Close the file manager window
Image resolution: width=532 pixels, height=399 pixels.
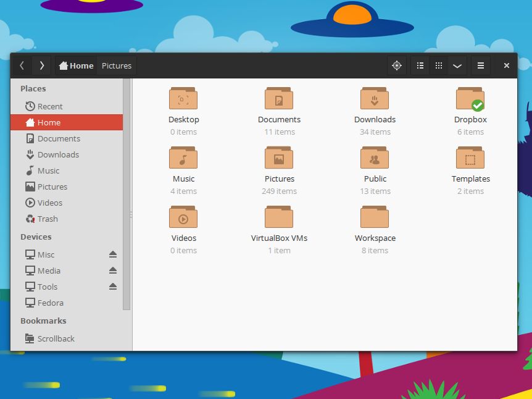coord(506,65)
